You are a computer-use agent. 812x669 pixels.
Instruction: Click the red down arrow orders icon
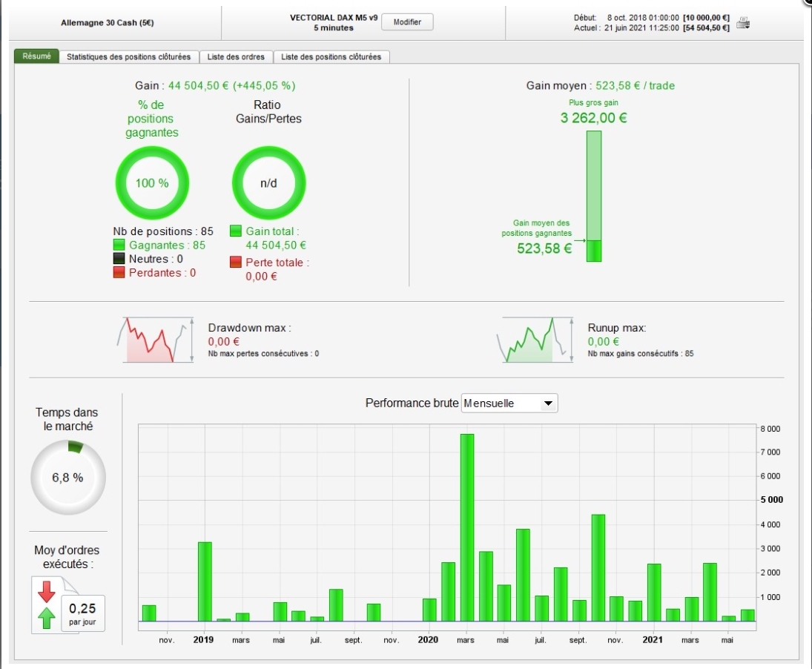click(x=47, y=591)
